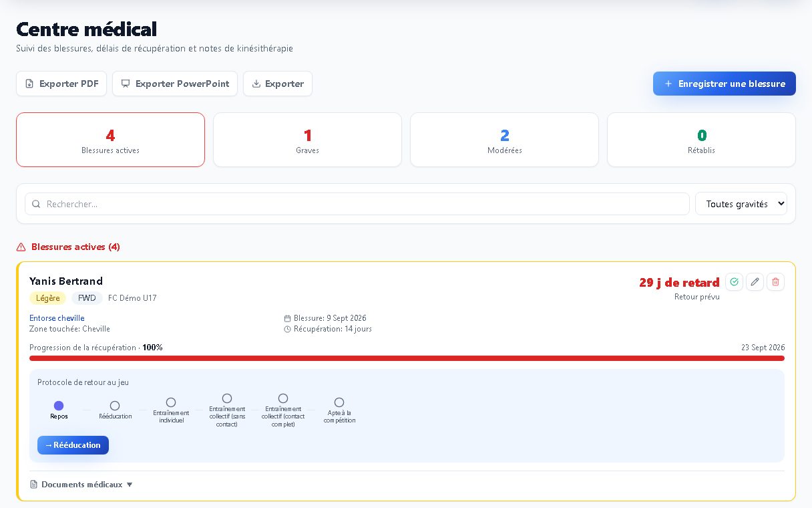Click the plus icon in Enregistrer une blessure
The height and width of the screenshot is (508, 812).
(x=668, y=84)
